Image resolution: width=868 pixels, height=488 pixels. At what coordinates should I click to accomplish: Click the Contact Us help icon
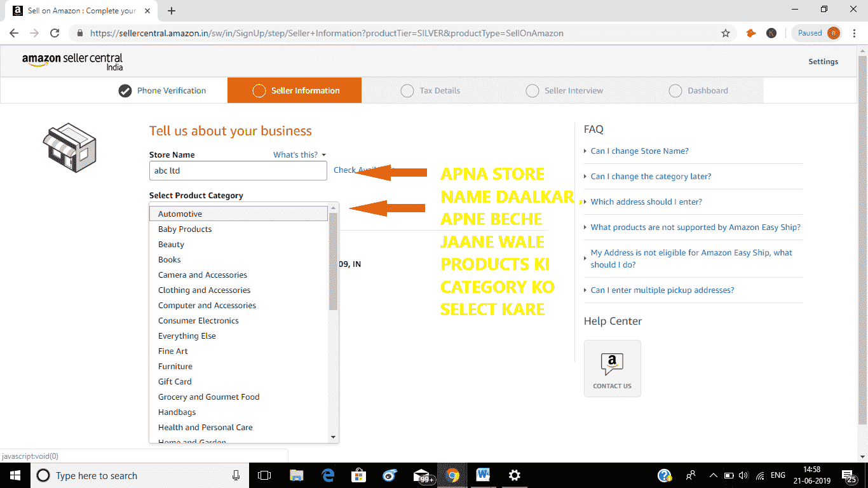(x=613, y=369)
